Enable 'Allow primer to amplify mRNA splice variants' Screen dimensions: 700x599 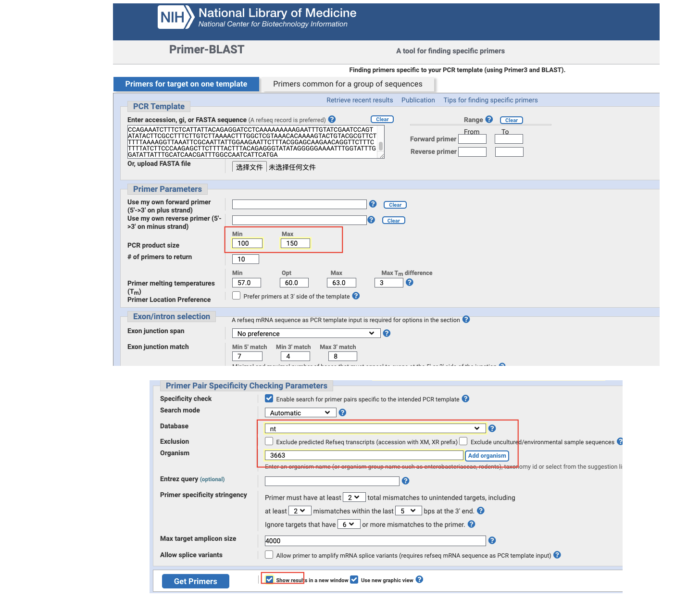[x=269, y=555]
